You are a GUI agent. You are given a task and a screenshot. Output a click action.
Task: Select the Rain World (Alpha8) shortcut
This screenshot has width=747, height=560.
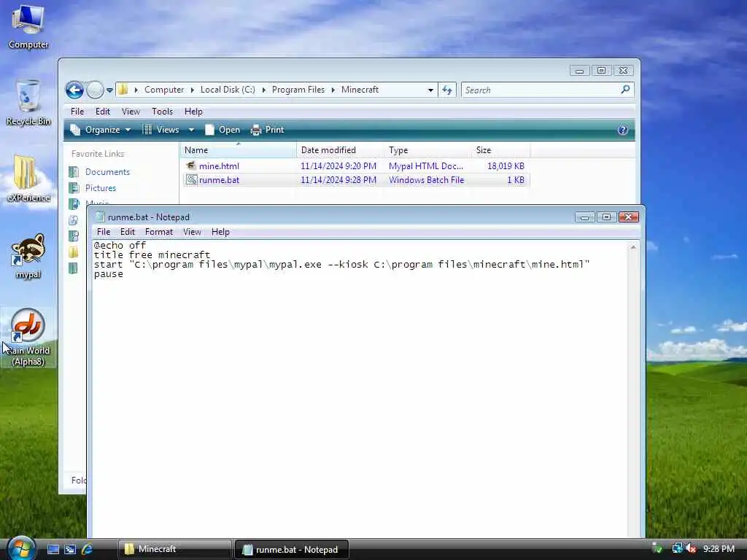pyautogui.click(x=28, y=337)
